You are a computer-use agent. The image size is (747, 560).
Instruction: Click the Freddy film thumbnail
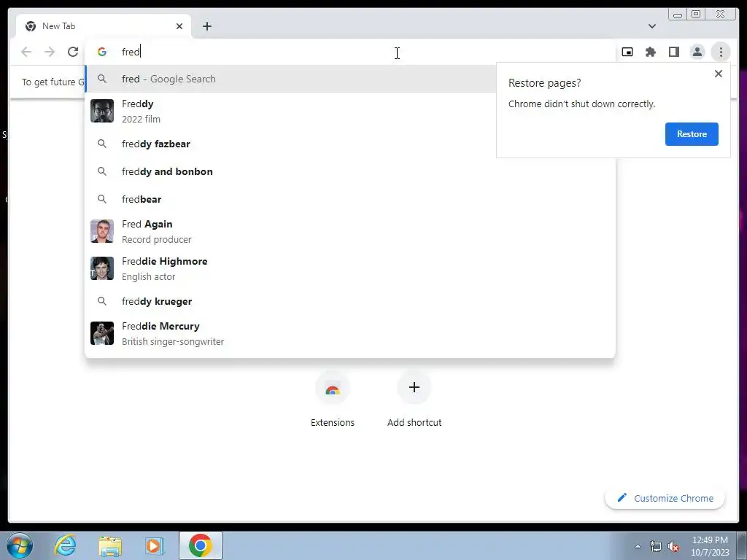click(102, 111)
